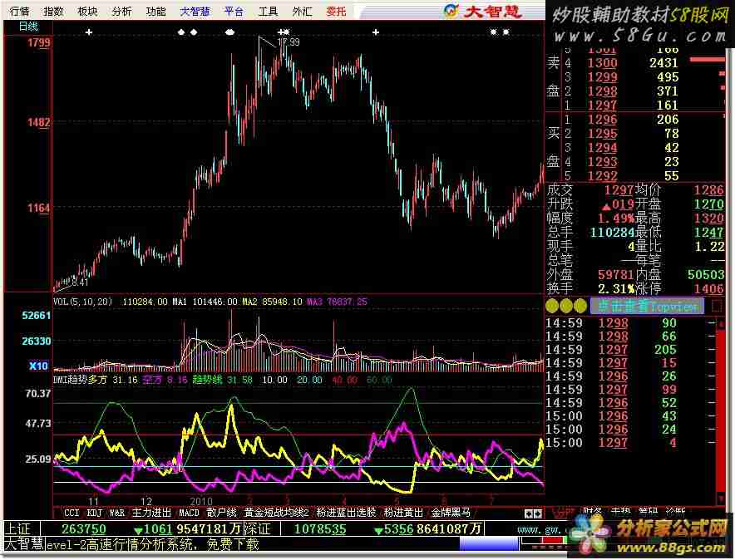This screenshot has width=735, height=560.
Task: Click the third yellow circle beside the Topview banner
Action: coord(580,307)
